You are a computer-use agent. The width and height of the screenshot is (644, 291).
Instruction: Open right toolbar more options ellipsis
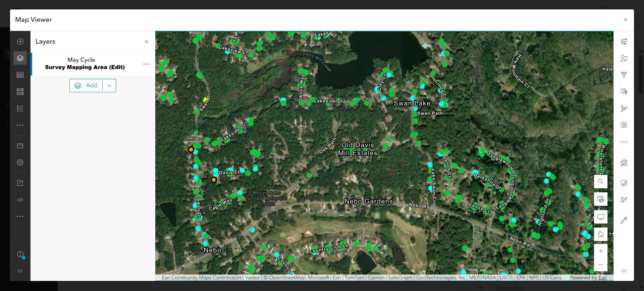click(624, 142)
